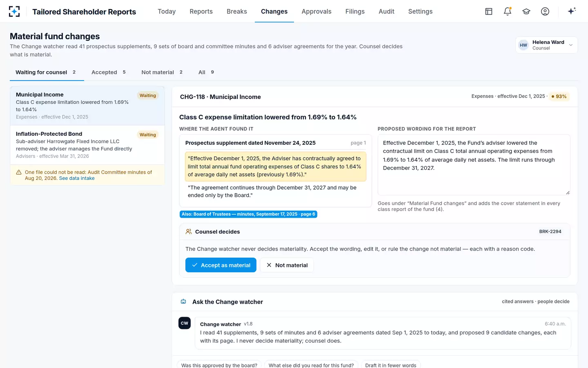588x368 pixels.
Task: Open the Board of Trustees minutes citation chip
Action: 248,214
